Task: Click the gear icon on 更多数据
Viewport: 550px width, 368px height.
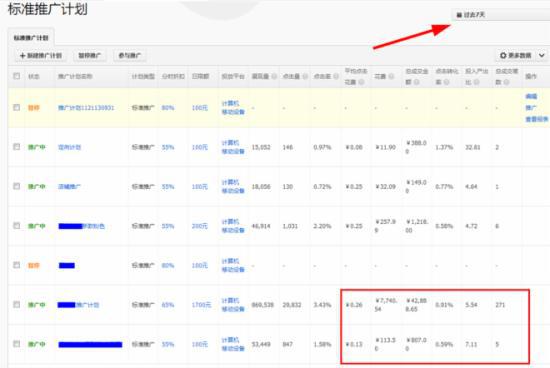Action: pos(503,55)
